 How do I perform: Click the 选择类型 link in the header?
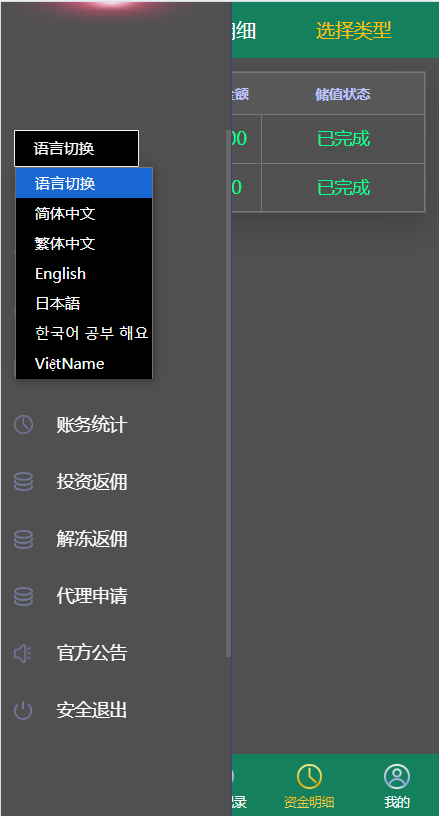[x=354, y=31]
